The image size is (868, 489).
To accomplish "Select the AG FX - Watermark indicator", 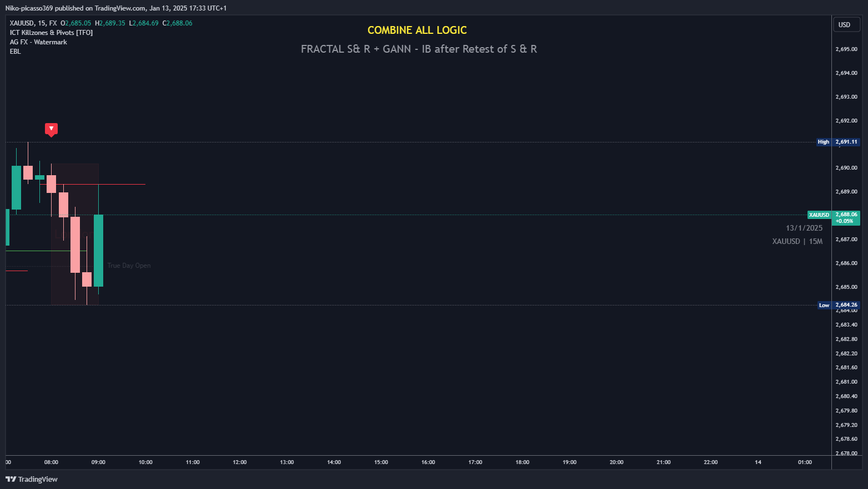I will point(38,42).
